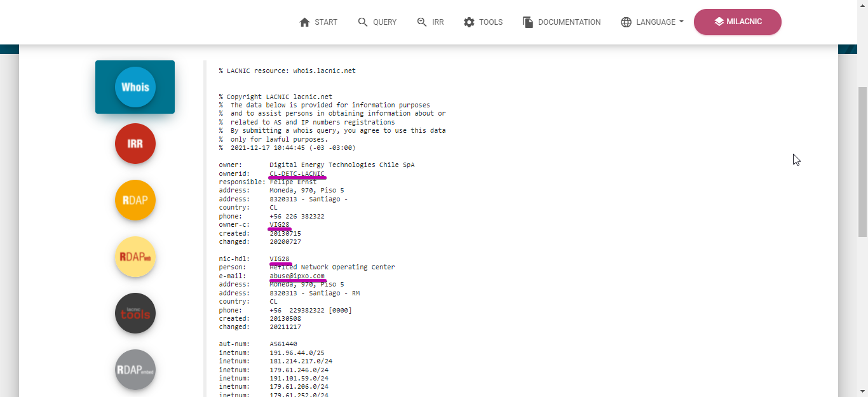Open the IRR menu item

pyautogui.click(x=430, y=22)
